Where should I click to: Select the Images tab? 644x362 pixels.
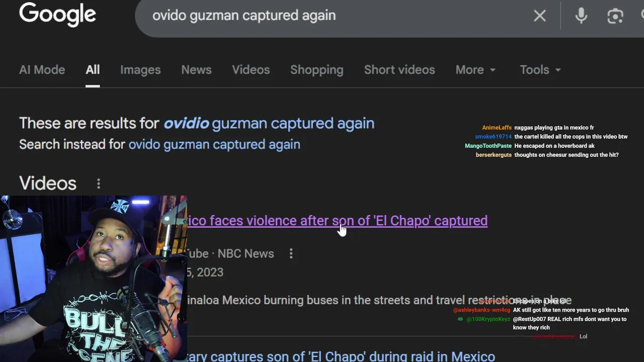(140, 70)
